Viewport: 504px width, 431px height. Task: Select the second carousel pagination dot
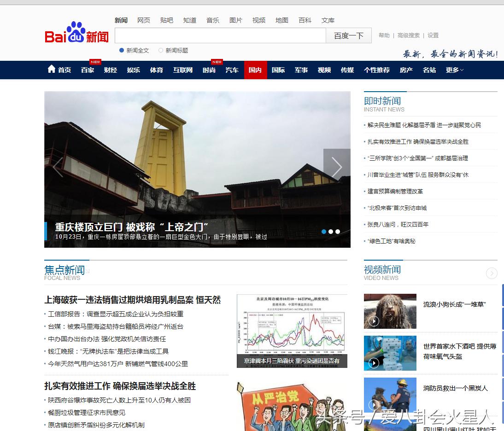330,232
